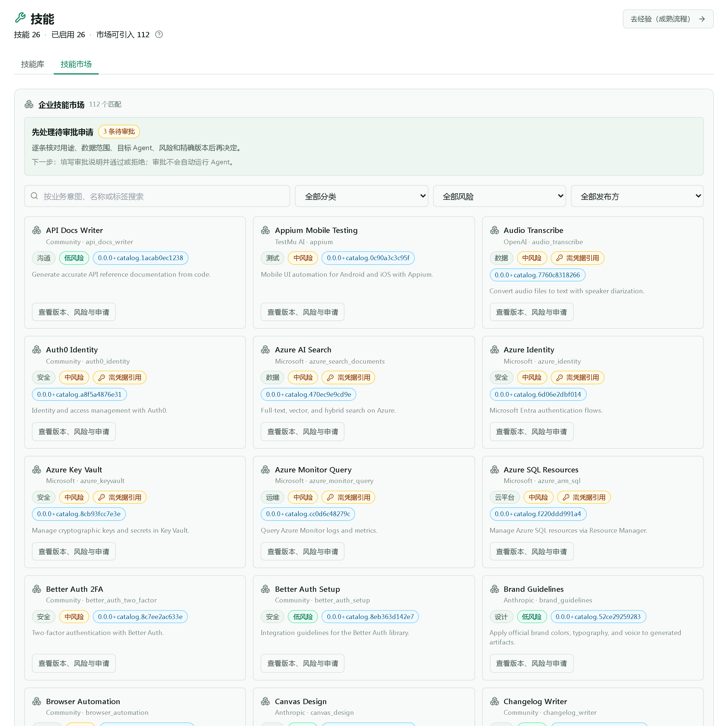The width and height of the screenshot is (728, 726).
Task: Open 查看版本、风险与申请 for API Docs Writer
Action: click(74, 312)
